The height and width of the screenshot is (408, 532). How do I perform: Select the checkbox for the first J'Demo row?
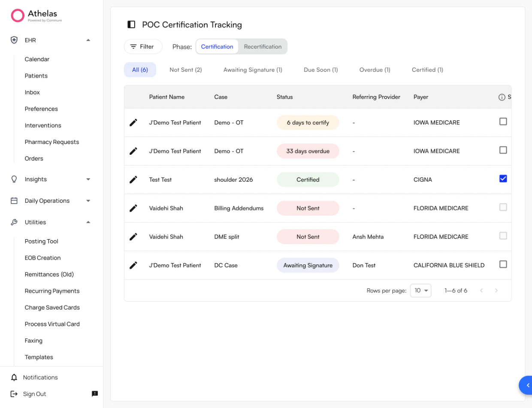pyautogui.click(x=503, y=122)
